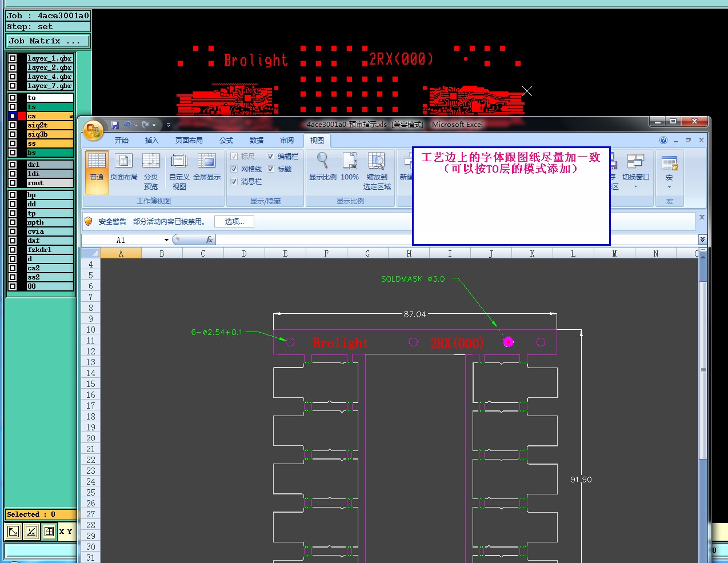Click second measure tool icon below layer list
The height and width of the screenshot is (563, 728).
tap(31, 532)
